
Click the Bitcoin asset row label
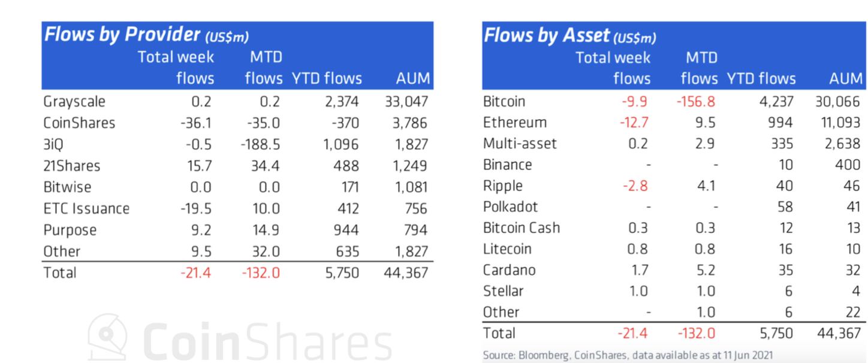pyautogui.click(x=506, y=101)
